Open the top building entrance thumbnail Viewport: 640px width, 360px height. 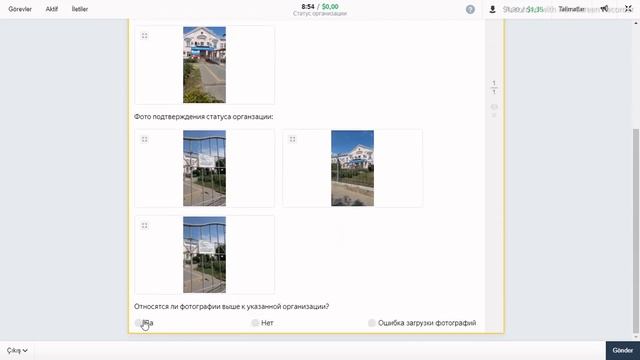[204, 65]
